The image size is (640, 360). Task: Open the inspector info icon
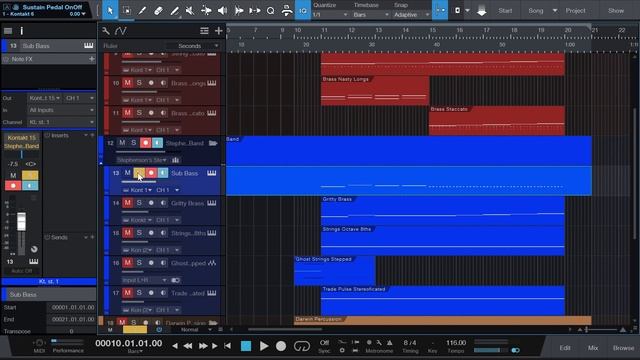click(22, 31)
